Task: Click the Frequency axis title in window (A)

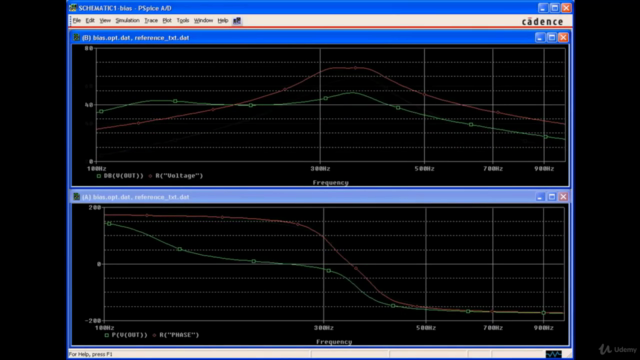Action: pyautogui.click(x=334, y=342)
